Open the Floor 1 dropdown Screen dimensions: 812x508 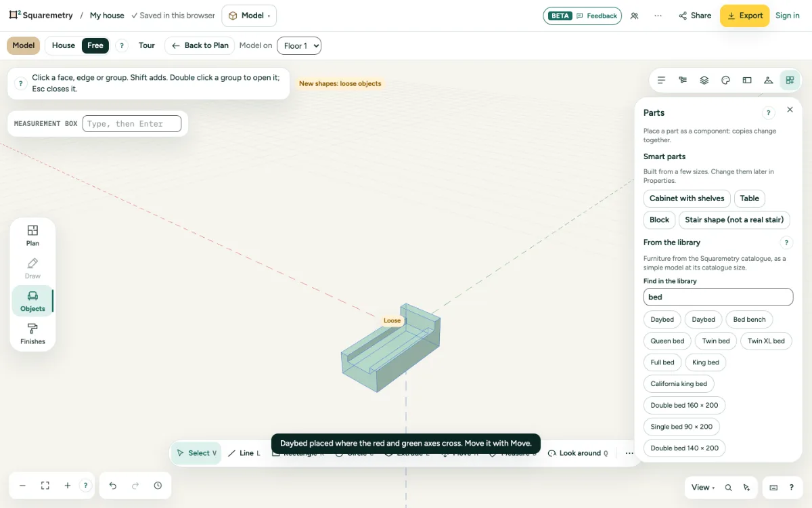[299, 45]
